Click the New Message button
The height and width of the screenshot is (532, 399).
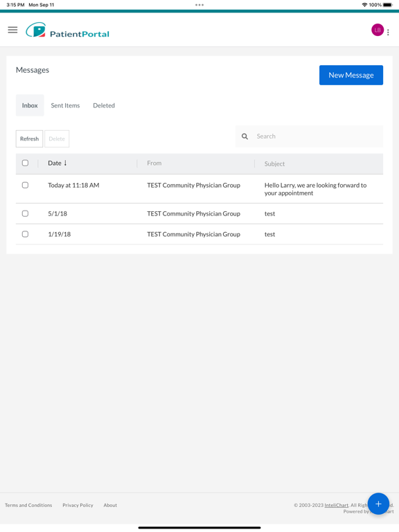[x=351, y=75]
